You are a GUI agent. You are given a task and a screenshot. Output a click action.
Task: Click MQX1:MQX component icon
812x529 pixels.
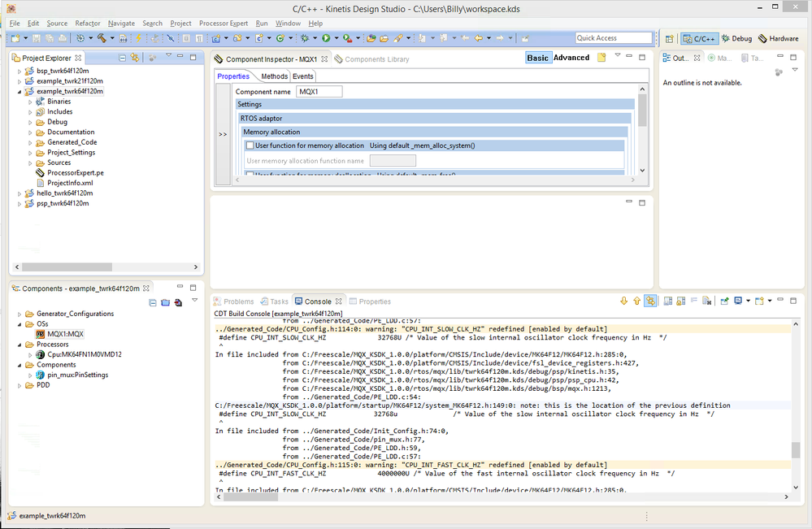tap(41, 334)
